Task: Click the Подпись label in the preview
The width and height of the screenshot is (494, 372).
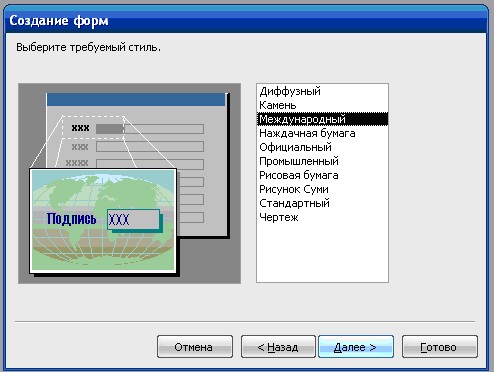Action: (x=71, y=219)
